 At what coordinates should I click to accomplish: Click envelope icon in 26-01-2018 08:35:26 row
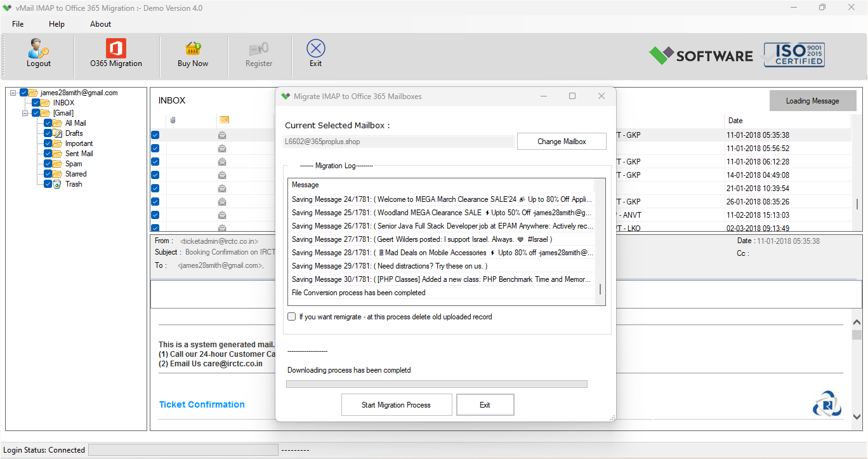click(x=222, y=201)
